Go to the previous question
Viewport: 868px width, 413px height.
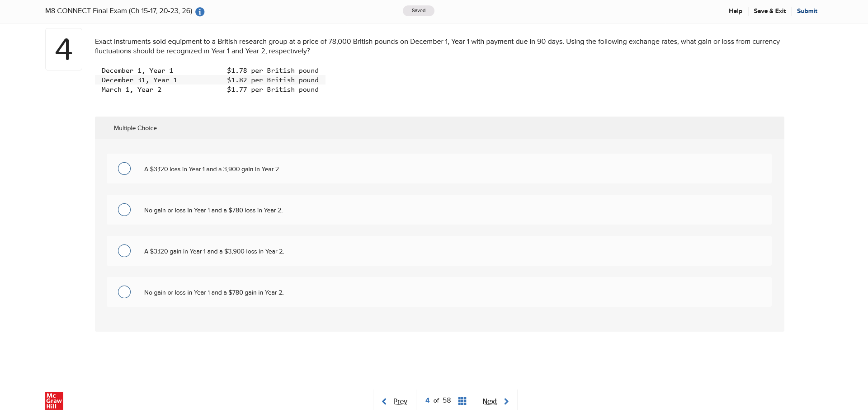click(x=400, y=401)
